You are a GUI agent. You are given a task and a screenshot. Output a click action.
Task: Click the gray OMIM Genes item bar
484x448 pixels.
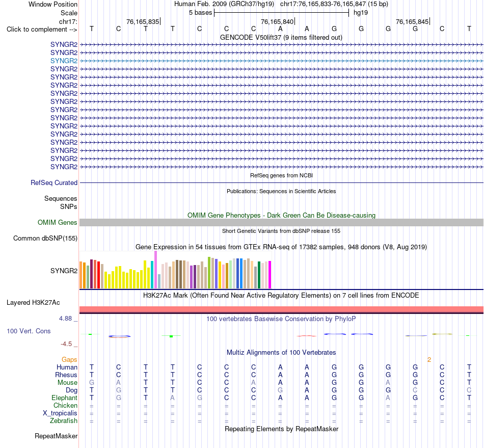[x=281, y=222]
